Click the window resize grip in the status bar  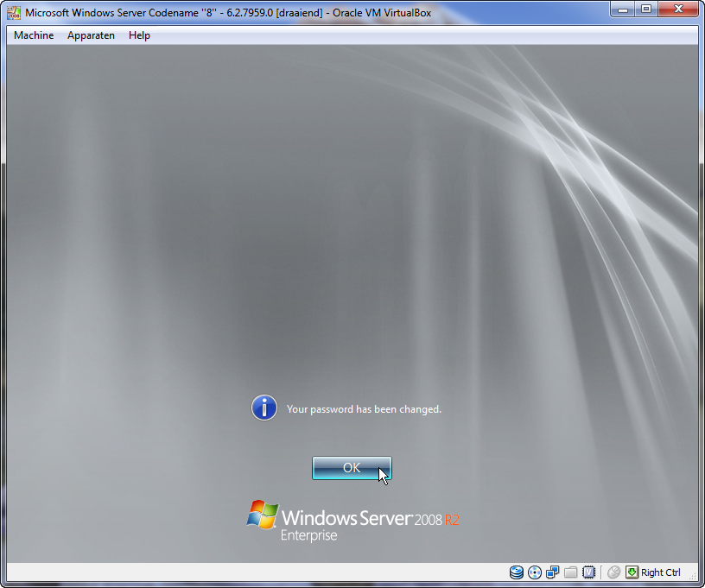693,576
